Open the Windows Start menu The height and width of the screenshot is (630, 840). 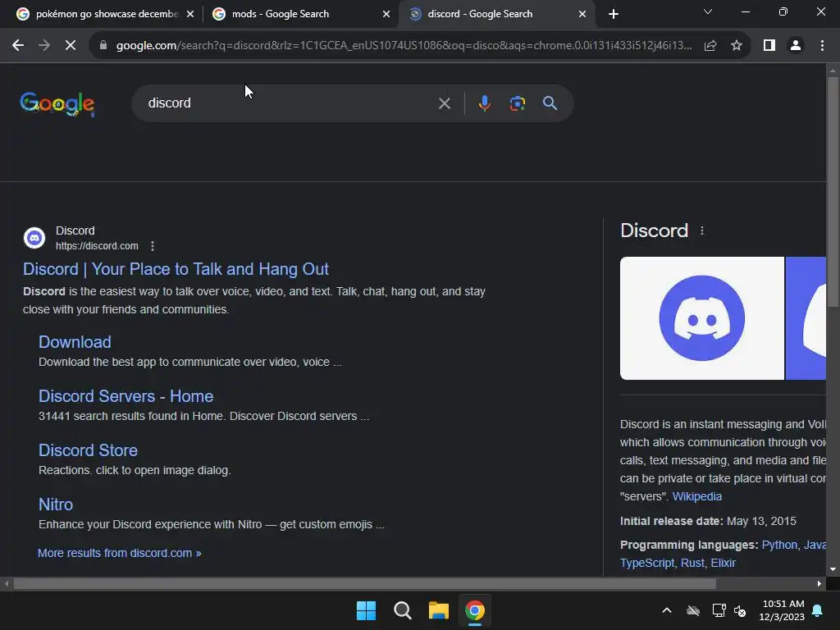pyautogui.click(x=367, y=610)
